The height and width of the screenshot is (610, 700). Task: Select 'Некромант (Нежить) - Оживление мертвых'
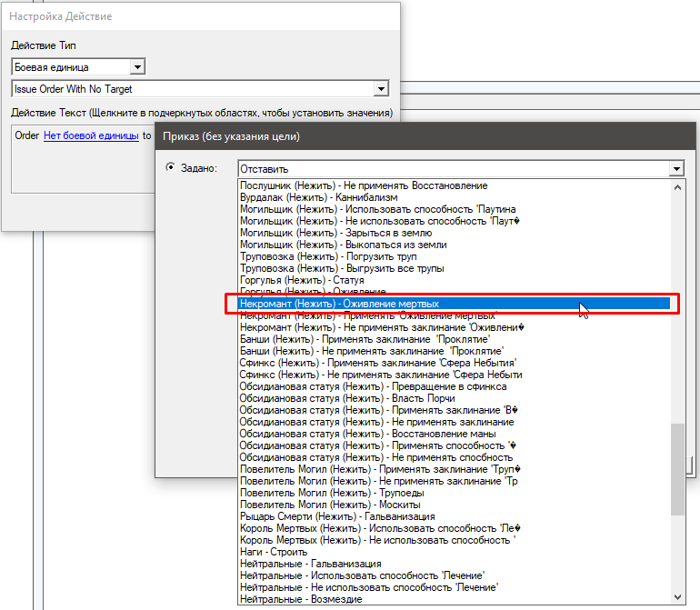(455, 304)
